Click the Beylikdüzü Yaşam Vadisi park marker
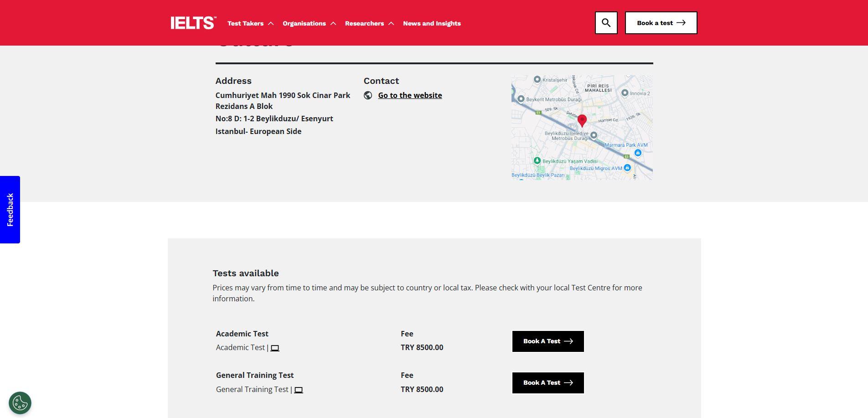This screenshot has height=418, width=868. point(537,160)
